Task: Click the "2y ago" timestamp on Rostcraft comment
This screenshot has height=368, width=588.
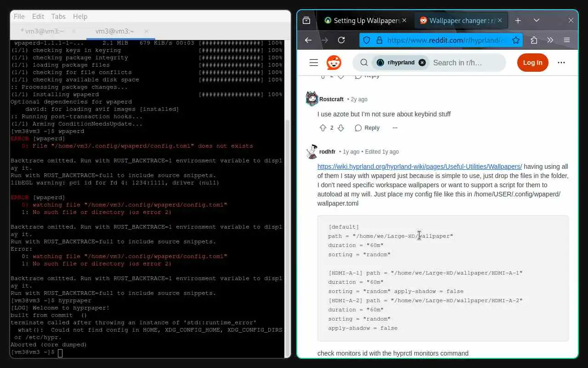Action: pyautogui.click(x=359, y=99)
